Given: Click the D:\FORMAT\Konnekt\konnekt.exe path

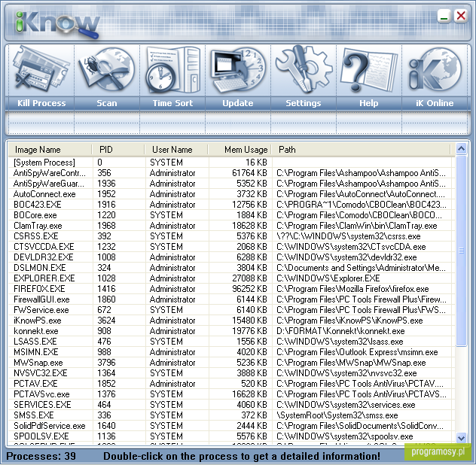Looking at the screenshot, I should point(340,331).
